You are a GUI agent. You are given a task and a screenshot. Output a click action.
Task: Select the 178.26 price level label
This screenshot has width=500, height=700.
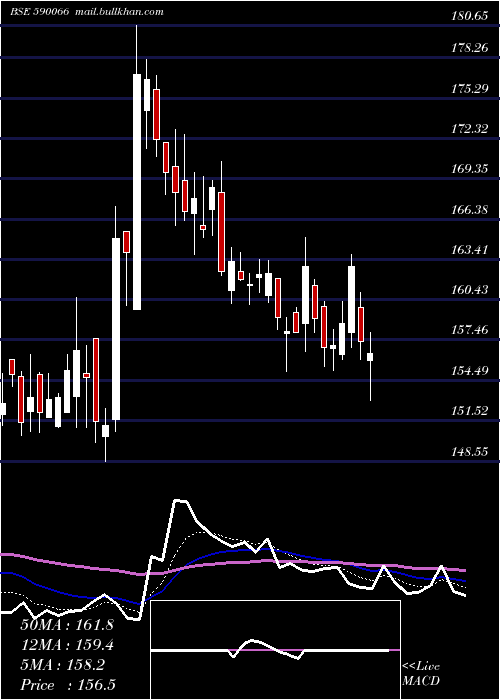tap(468, 48)
